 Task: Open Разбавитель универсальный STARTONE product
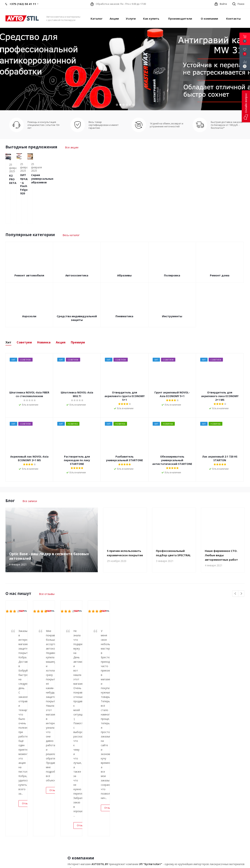pos(124,458)
